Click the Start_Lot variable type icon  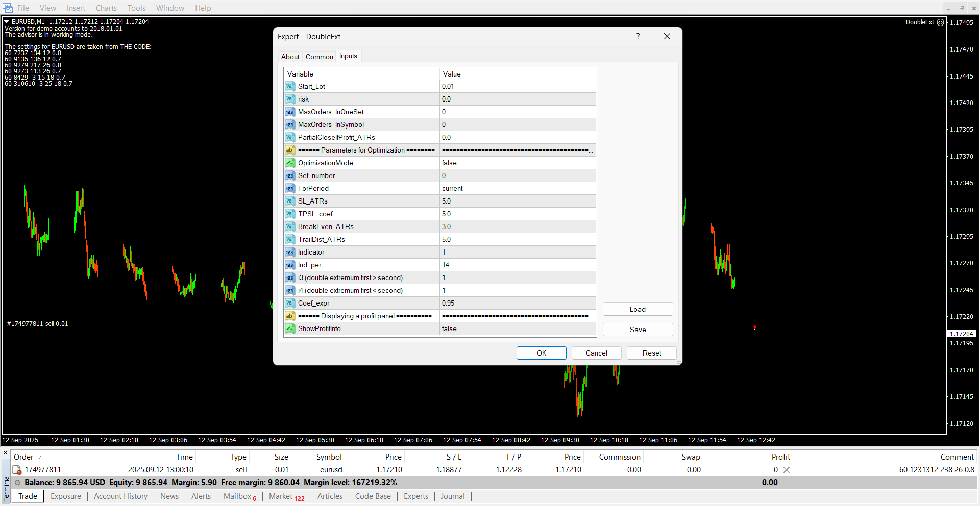pos(289,86)
